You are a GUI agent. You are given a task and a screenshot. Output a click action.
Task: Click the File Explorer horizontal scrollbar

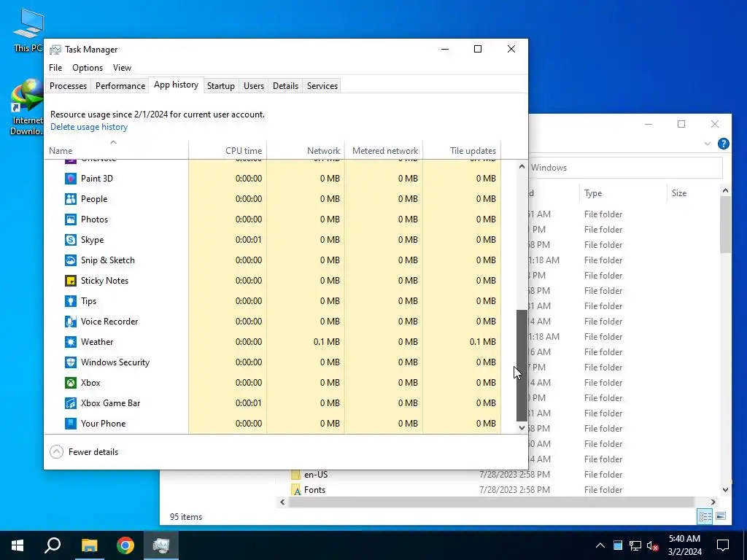click(491, 502)
